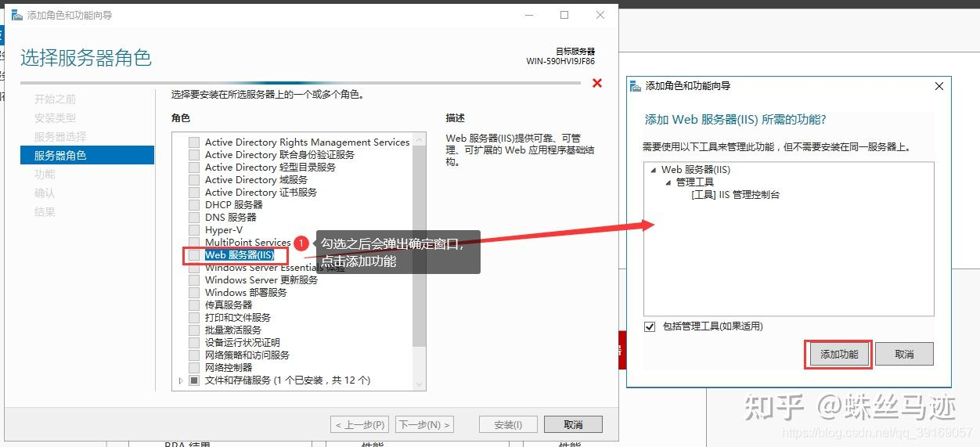Click the wizard icon in the title bar
The height and width of the screenshot is (447, 980).
click(16, 15)
